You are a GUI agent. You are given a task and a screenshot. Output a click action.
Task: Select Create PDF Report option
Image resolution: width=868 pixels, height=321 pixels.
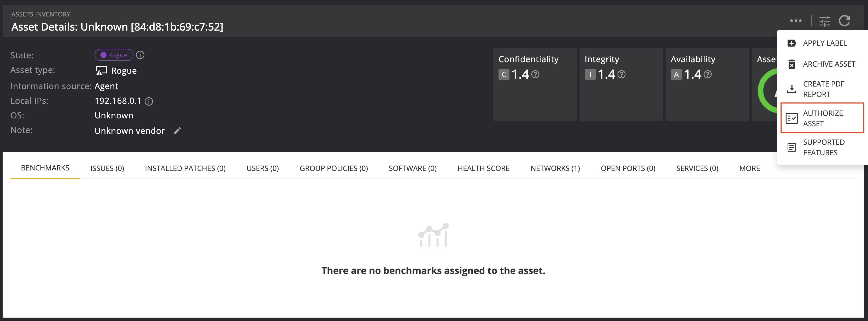(x=823, y=89)
